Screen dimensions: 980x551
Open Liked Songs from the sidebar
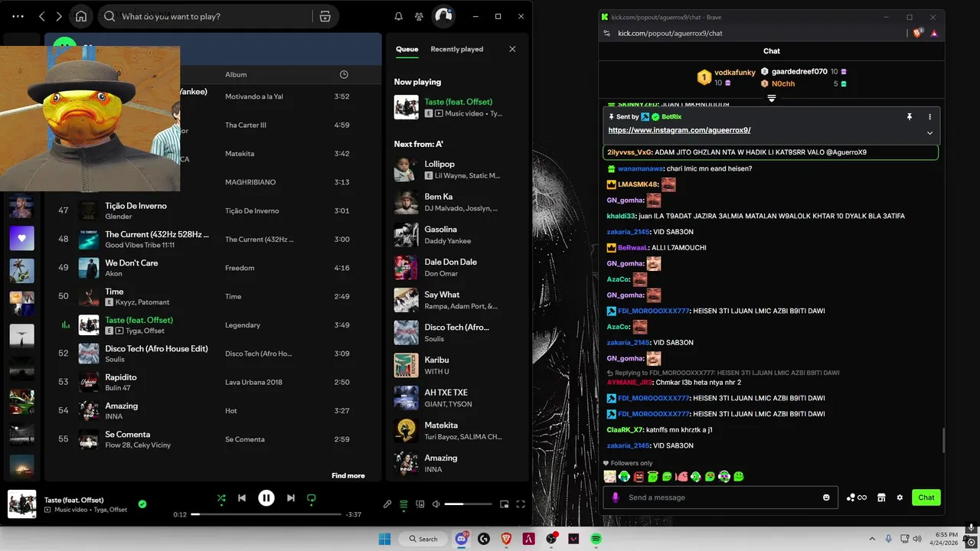point(21,238)
